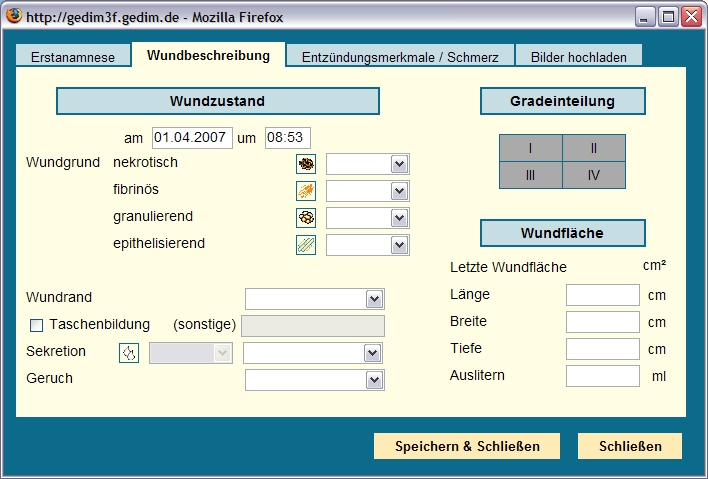Choose grade III in Gradeinteilung grid
Viewport: 708px width, 479px height.
(530, 175)
